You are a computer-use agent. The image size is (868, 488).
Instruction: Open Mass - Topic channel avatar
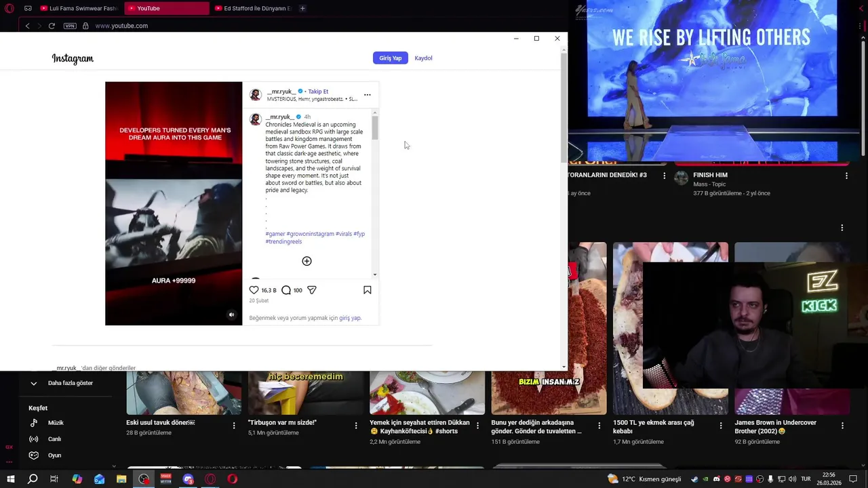click(682, 178)
